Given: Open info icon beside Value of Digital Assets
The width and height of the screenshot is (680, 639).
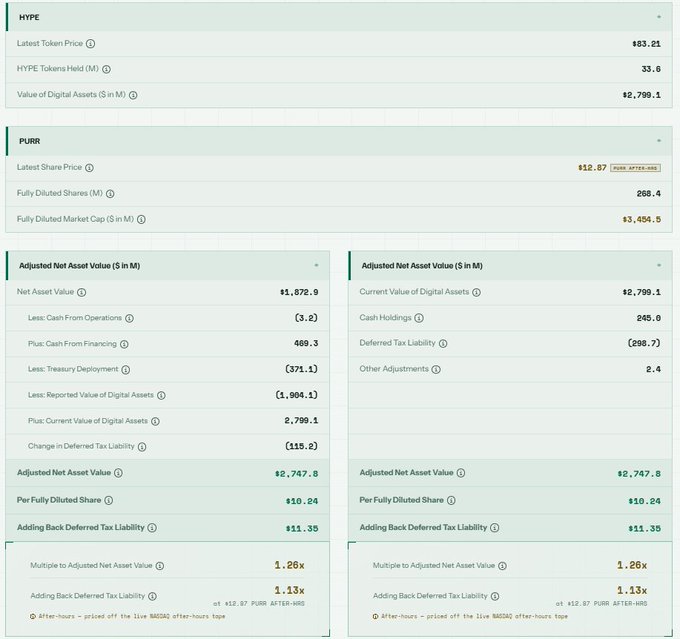Looking at the screenshot, I should 133,95.
